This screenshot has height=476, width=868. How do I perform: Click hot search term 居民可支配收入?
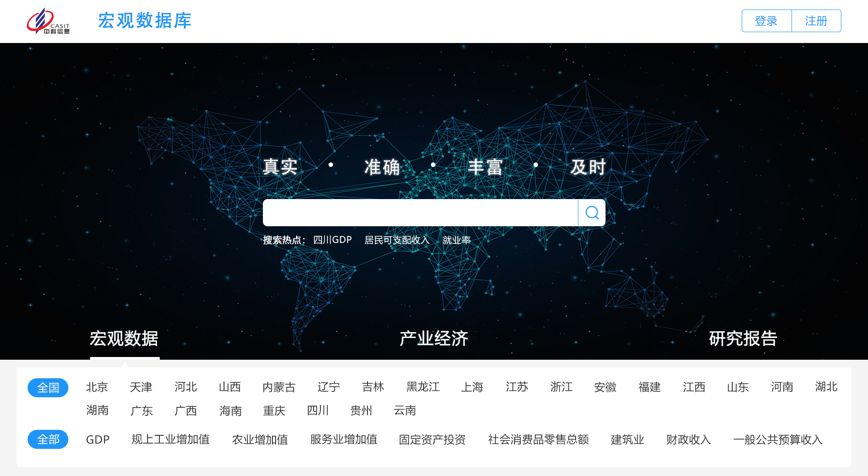(x=397, y=240)
